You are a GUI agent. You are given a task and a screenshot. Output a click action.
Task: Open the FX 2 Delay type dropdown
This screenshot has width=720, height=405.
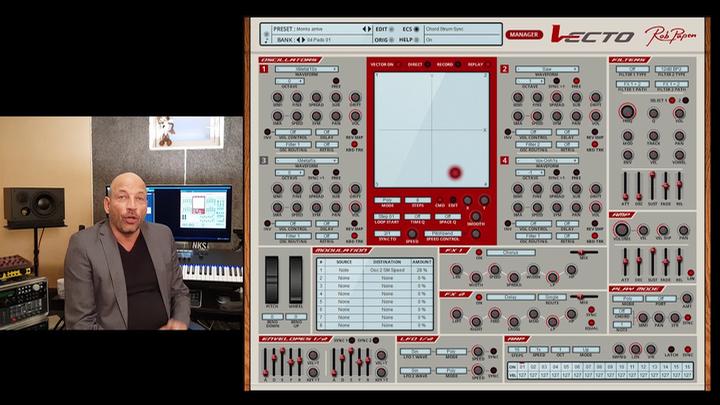(511, 298)
